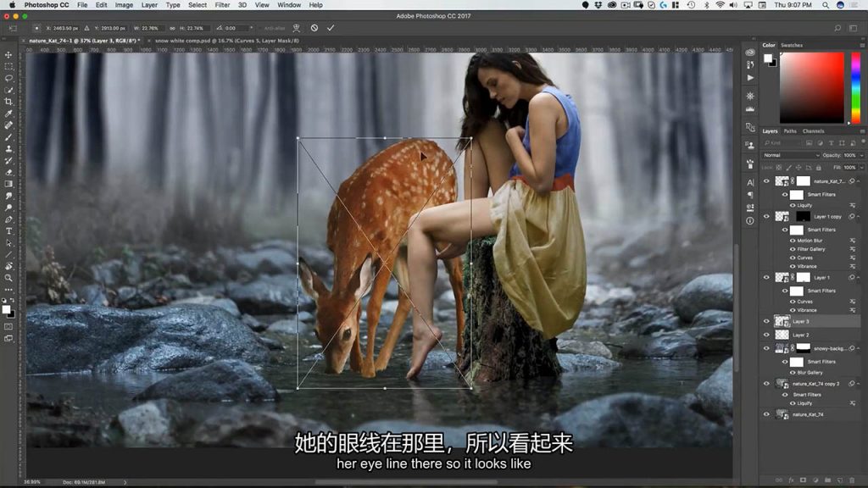The height and width of the screenshot is (488, 868).
Task: Select the Eraser tool
Action: coord(8,172)
